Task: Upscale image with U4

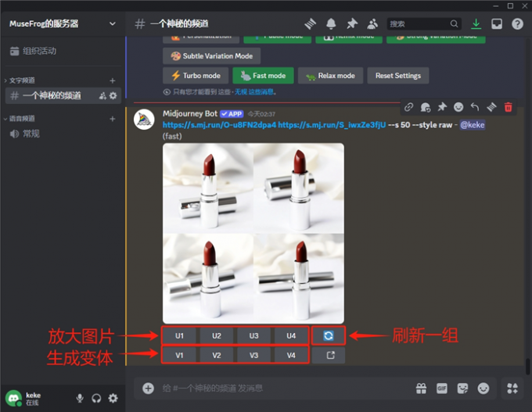Action: (291, 335)
